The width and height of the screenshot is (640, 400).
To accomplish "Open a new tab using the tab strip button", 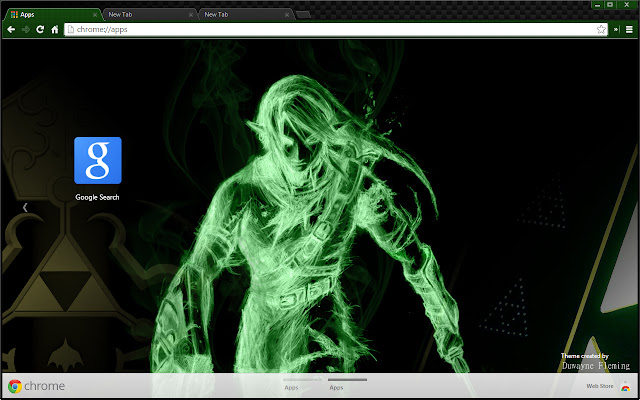I will (x=303, y=15).
